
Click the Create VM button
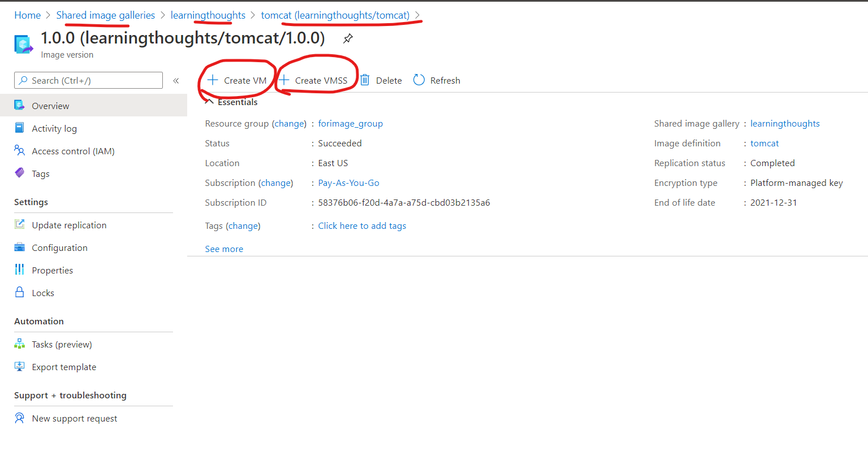point(237,80)
